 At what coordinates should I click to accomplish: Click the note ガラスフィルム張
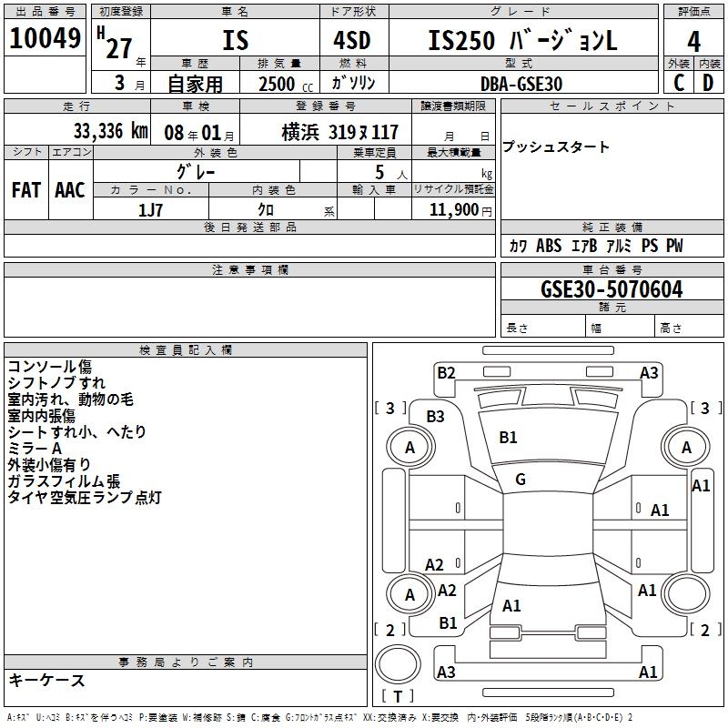point(64,481)
